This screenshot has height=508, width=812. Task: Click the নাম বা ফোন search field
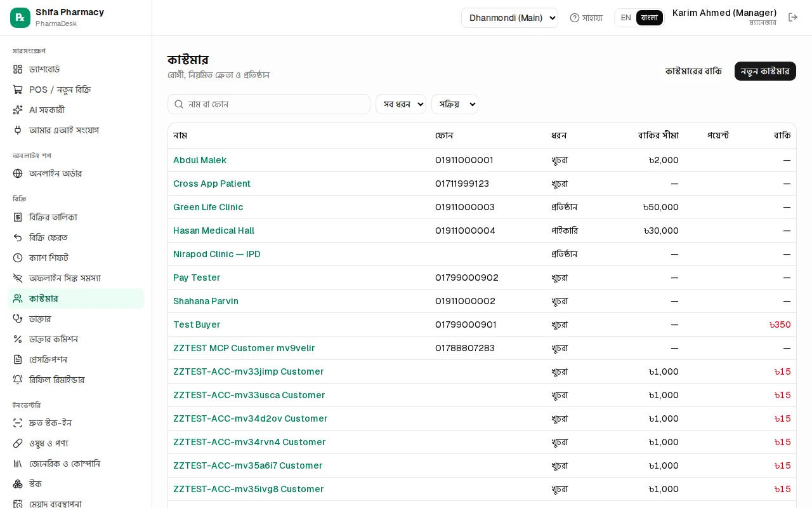(x=269, y=104)
